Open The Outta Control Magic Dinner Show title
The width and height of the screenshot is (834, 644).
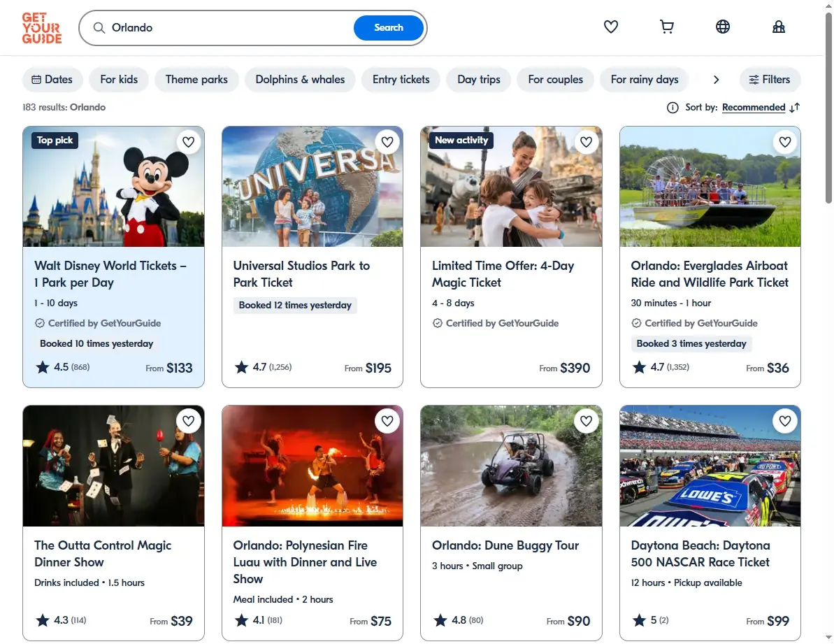coord(103,554)
